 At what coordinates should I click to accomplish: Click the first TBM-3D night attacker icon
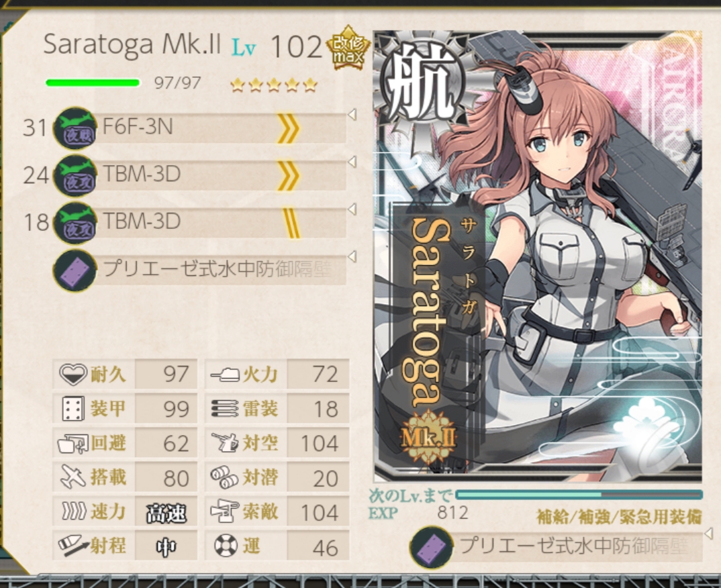pos(75,176)
